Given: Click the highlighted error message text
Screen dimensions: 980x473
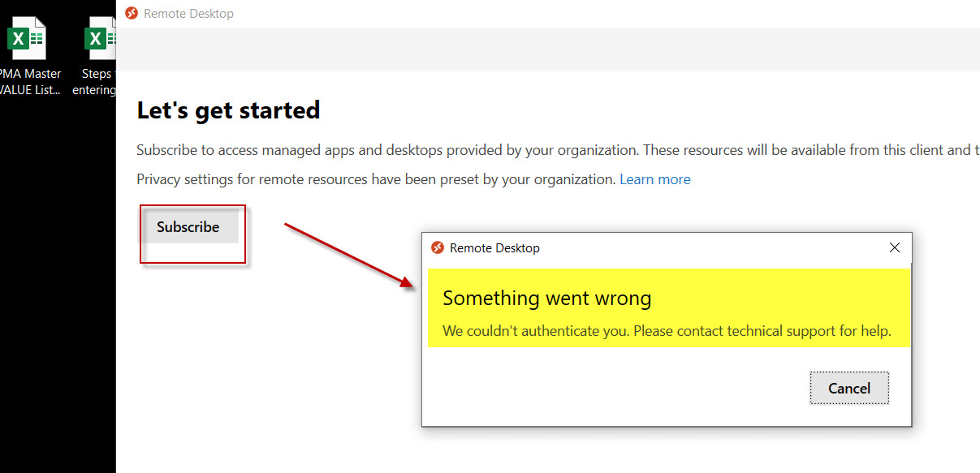Looking at the screenshot, I should 546,298.
